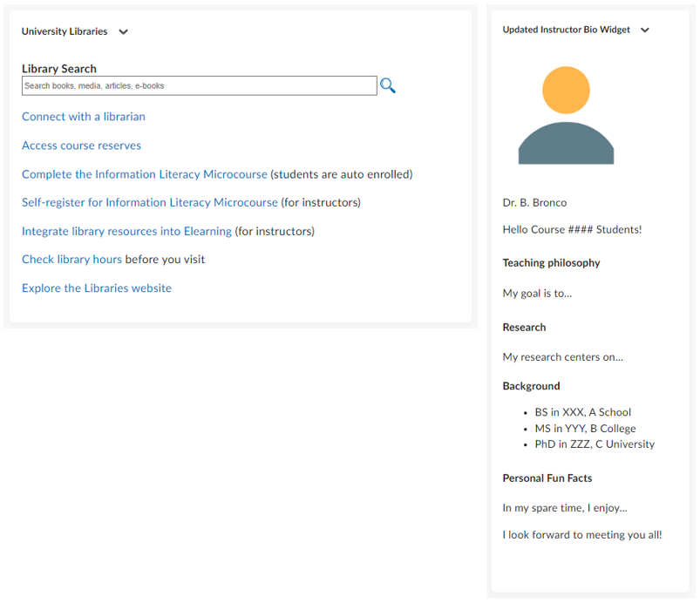This screenshot has height=603, width=700.
Task: Click the Research section heading
Action: [524, 327]
